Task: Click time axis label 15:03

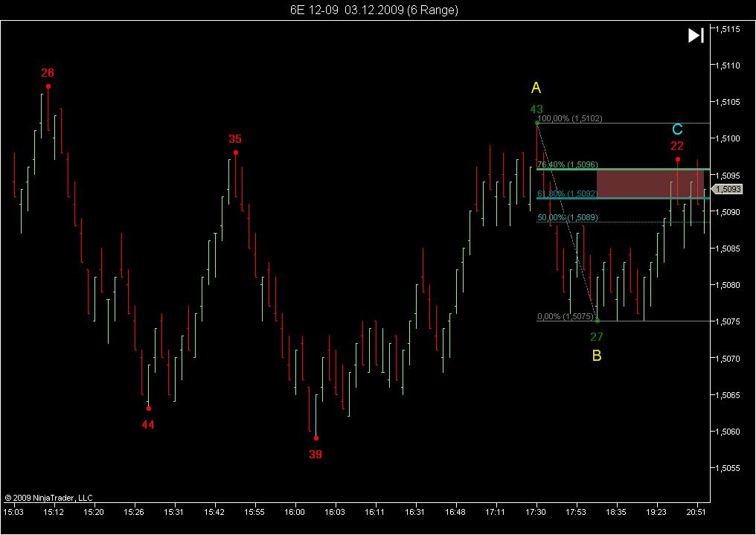Action: (x=13, y=512)
